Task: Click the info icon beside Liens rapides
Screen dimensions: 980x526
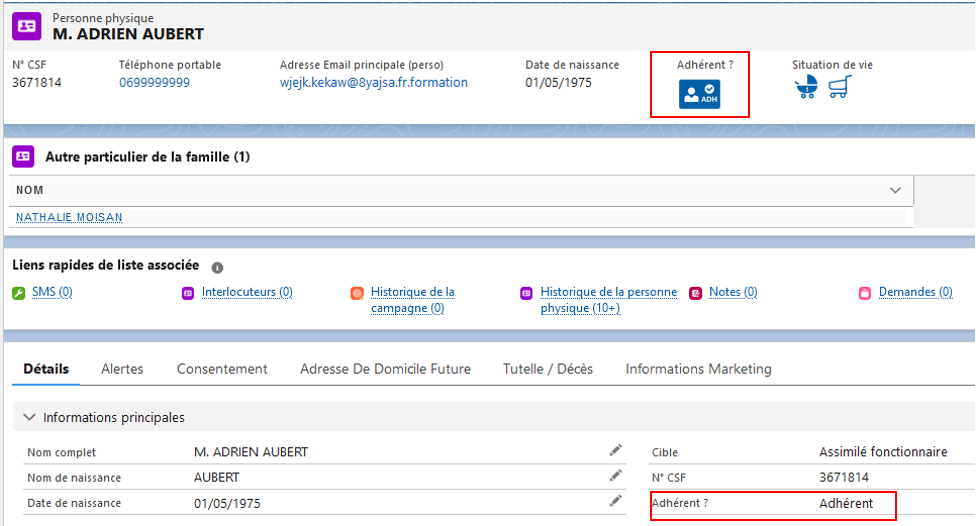Action: [217, 267]
